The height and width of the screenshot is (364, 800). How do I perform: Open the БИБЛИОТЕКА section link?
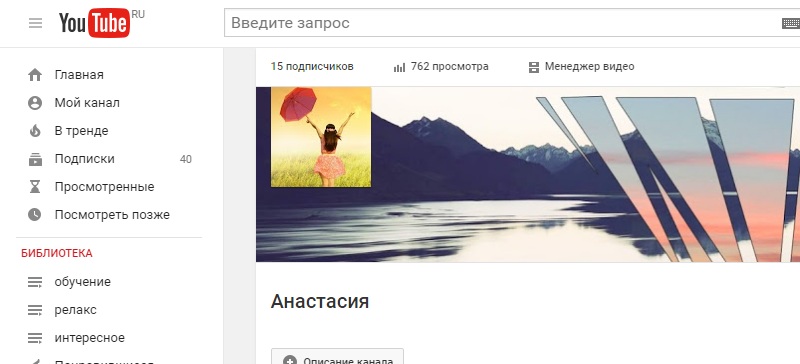coord(57,253)
